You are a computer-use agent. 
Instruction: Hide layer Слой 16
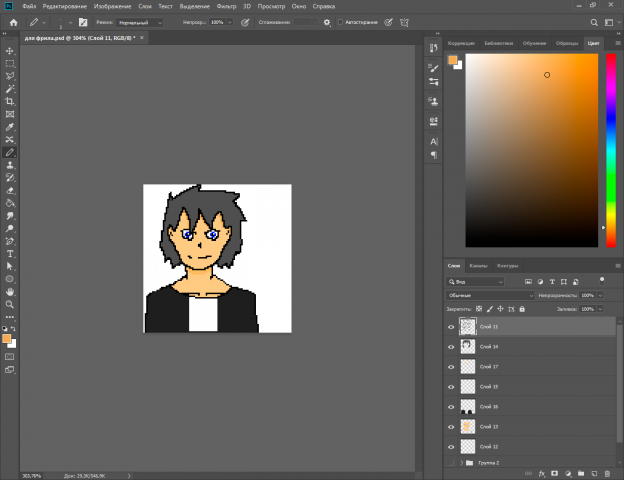tap(451, 407)
